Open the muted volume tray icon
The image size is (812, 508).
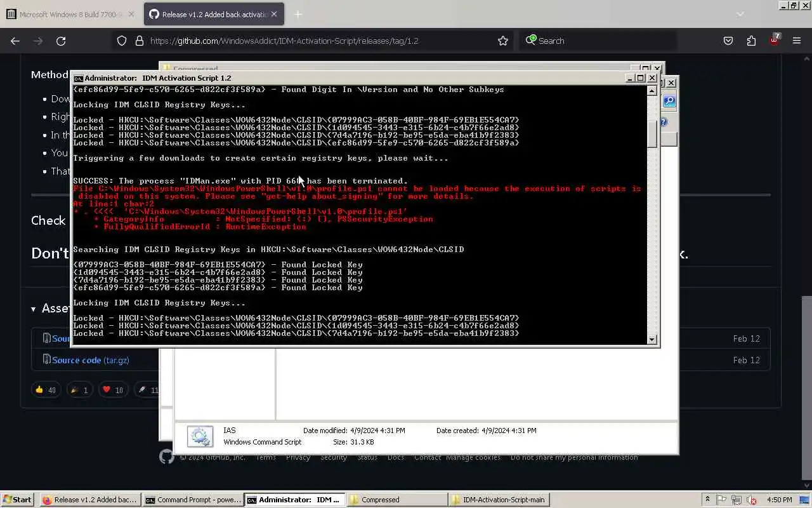(x=752, y=500)
